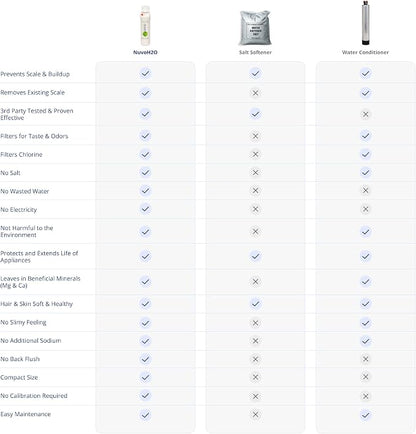Click NuvoH2O checkmark for No Electricity row

tap(145, 209)
